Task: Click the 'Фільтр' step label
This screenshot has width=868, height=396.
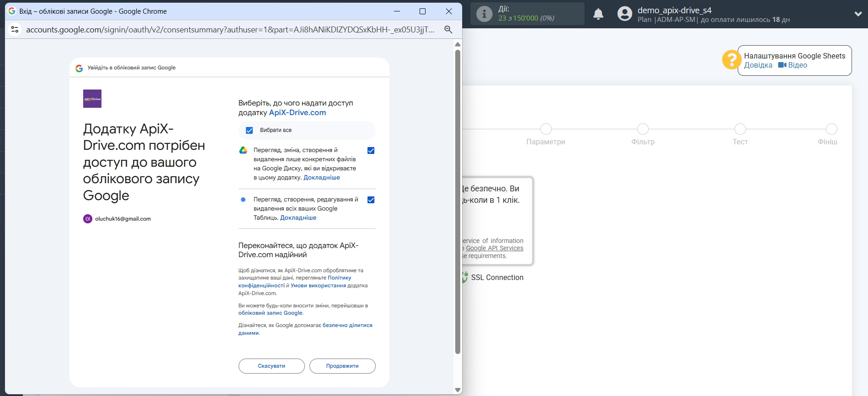Action: click(x=643, y=142)
